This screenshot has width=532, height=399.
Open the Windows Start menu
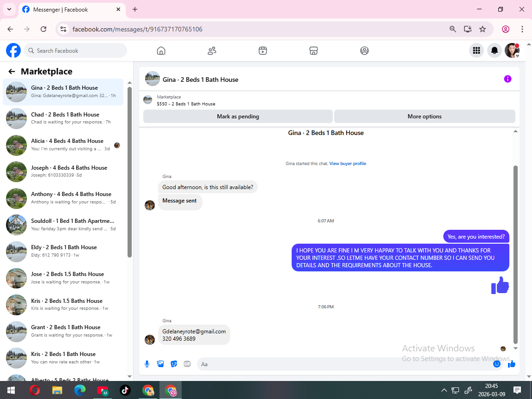tap(11, 390)
